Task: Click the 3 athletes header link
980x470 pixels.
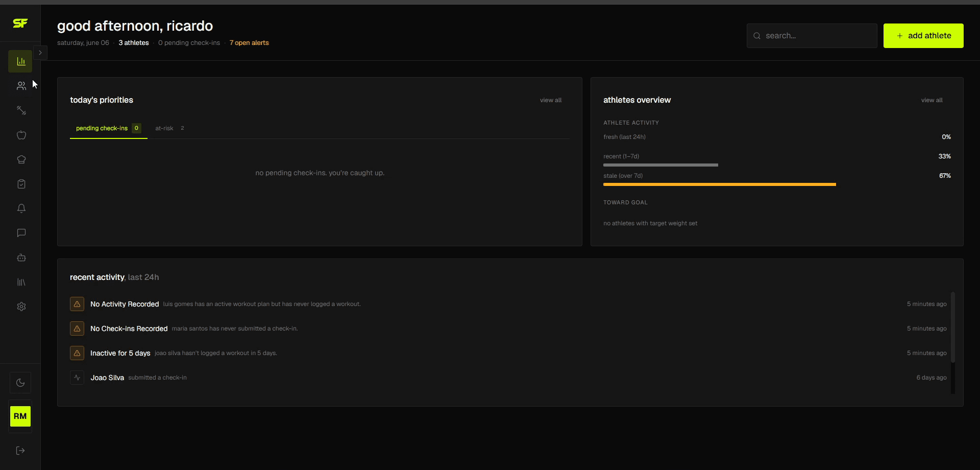Action: point(134,43)
